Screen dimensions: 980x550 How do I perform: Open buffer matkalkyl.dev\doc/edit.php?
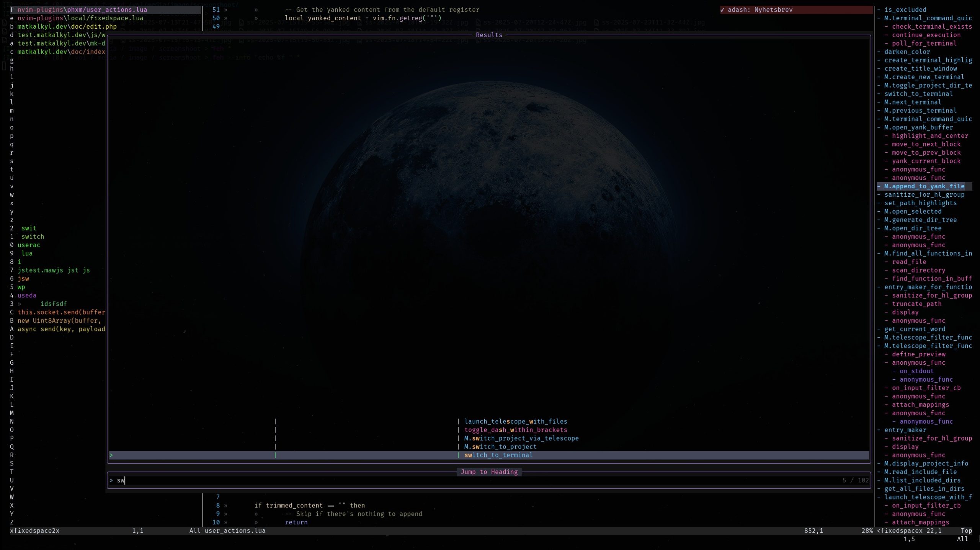pos(67,26)
